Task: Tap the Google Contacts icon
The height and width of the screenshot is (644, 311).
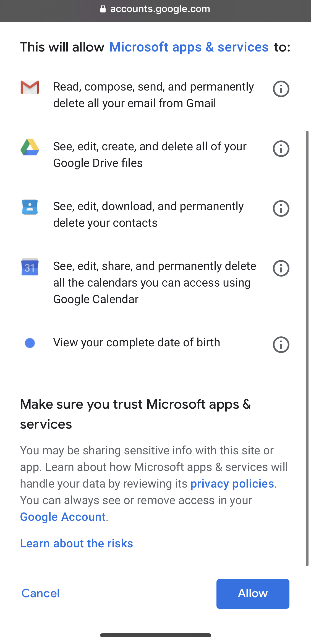Action: (30, 207)
